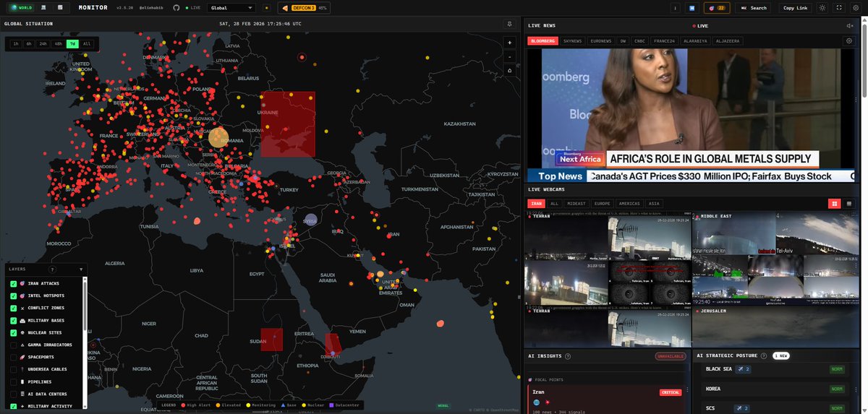Zoom out on the map with minus button
This screenshot has height=414, width=868.
[510, 56]
